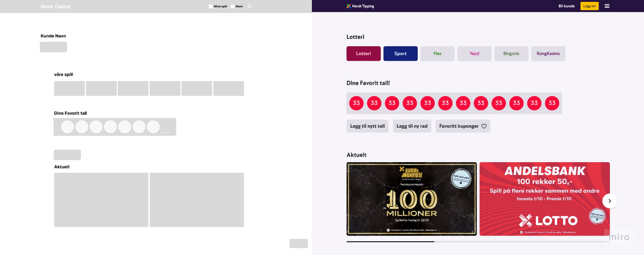
Task: Open the hamburger menu in the gray wireframe header
Action: [x=249, y=6]
